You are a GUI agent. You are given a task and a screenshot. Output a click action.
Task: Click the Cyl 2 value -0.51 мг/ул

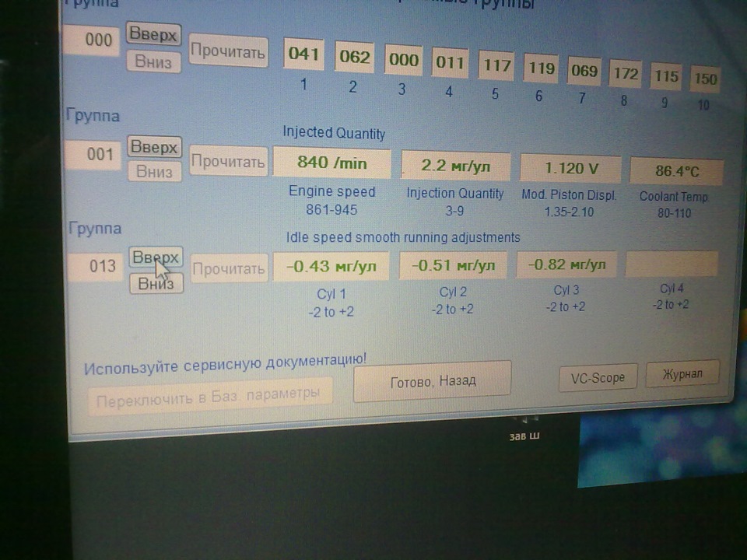tap(453, 265)
